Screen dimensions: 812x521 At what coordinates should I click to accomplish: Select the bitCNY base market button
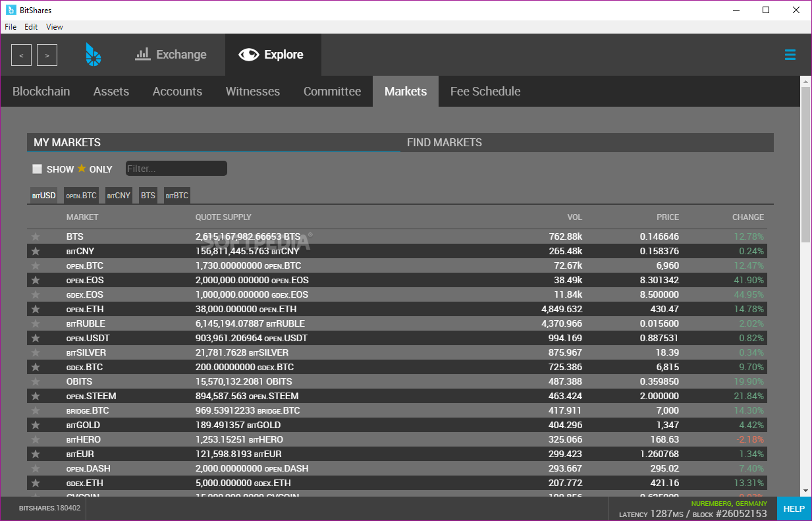pyautogui.click(x=119, y=196)
